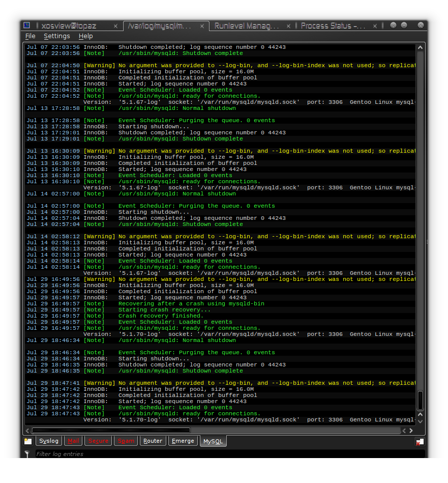This screenshot has height=483, width=448.
Task: Click the Jul 29 16:49:56 [Warning] log line
Action: point(220,279)
